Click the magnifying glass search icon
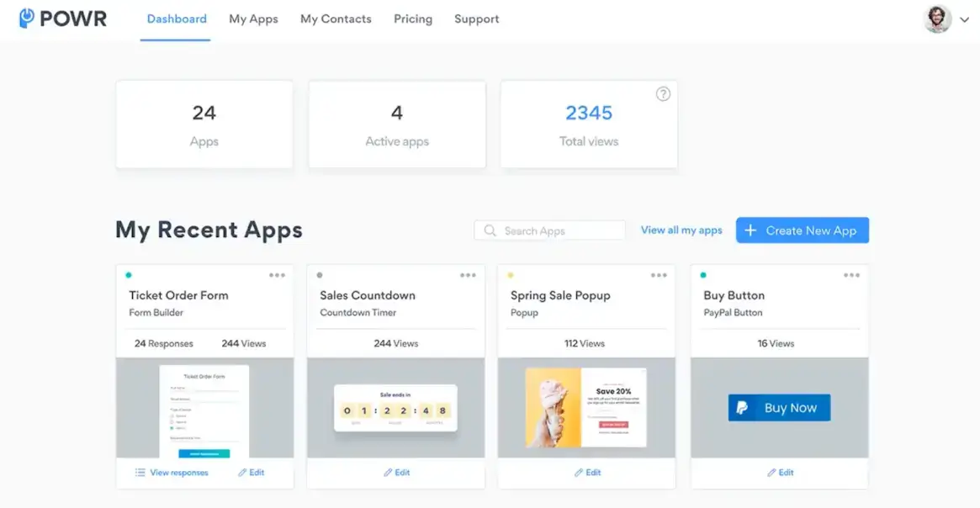 click(490, 230)
